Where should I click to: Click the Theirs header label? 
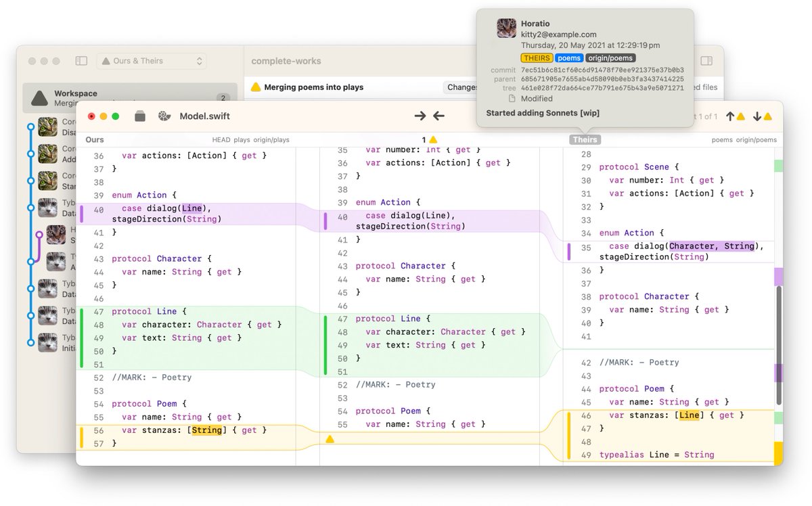585,140
